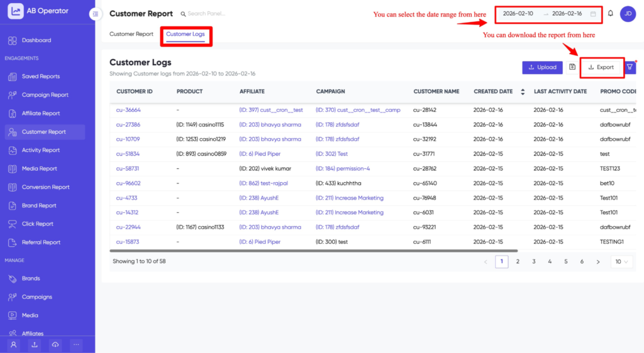This screenshot has width=644, height=353.
Task: Click campaign (ID: 184) permission-4
Action: (x=343, y=168)
